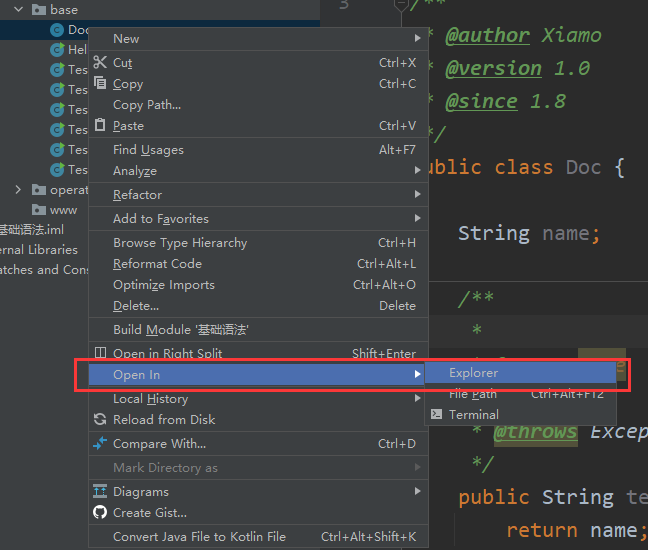The width and height of the screenshot is (648, 550).
Task: Select Reformat Code entry
Action: [259, 264]
